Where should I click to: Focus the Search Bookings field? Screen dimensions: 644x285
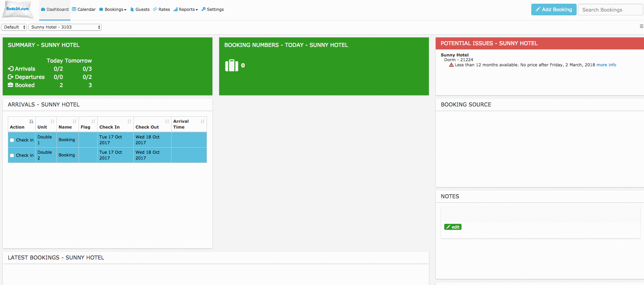pos(611,10)
